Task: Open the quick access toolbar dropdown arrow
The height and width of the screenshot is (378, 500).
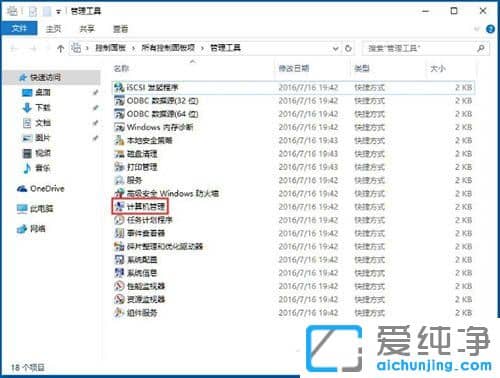Action: [x=58, y=12]
